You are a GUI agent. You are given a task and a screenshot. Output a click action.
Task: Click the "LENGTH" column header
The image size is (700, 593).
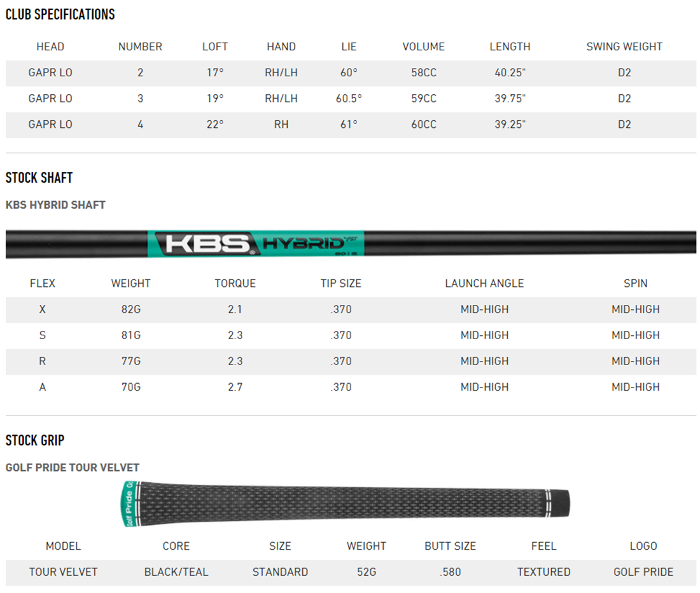[x=510, y=47]
